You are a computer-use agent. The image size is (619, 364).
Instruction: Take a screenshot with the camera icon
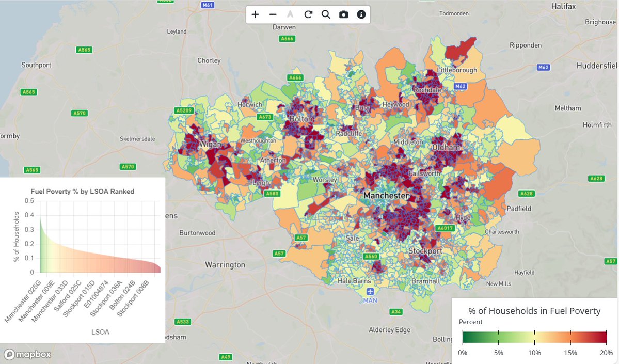click(343, 14)
